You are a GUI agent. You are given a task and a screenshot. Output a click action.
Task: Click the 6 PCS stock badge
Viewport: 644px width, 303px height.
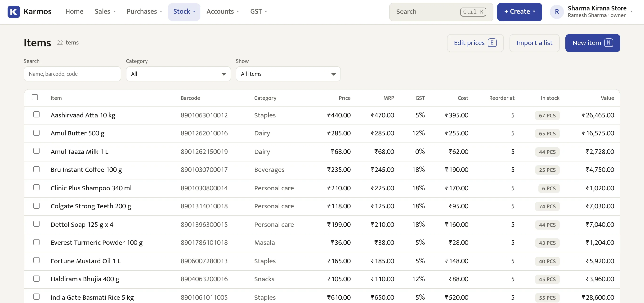(549, 188)
